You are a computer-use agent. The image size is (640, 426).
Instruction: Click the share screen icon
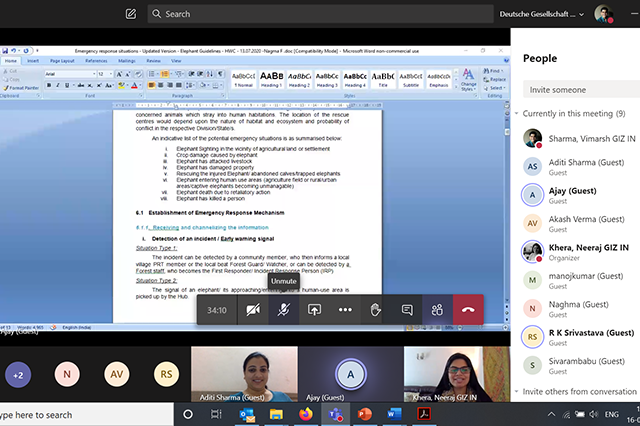coord(315,310)
